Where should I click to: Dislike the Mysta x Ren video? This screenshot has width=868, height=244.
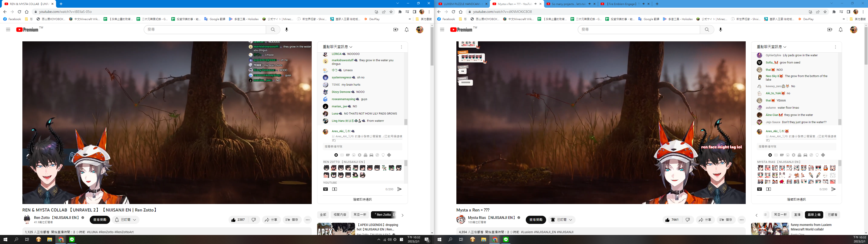click(688, 220)
